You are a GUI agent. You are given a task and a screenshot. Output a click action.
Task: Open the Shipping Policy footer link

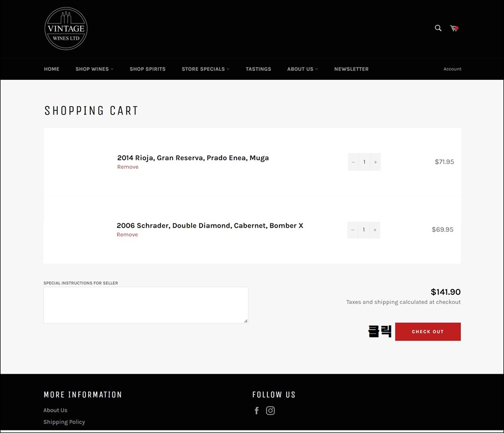(x=64, y=422)
